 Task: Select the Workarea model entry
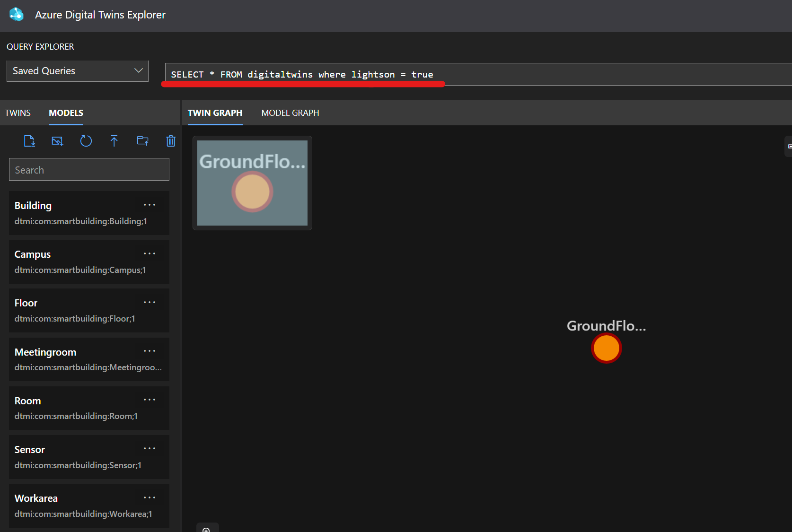pyautogui.click(x=89, y=506)
